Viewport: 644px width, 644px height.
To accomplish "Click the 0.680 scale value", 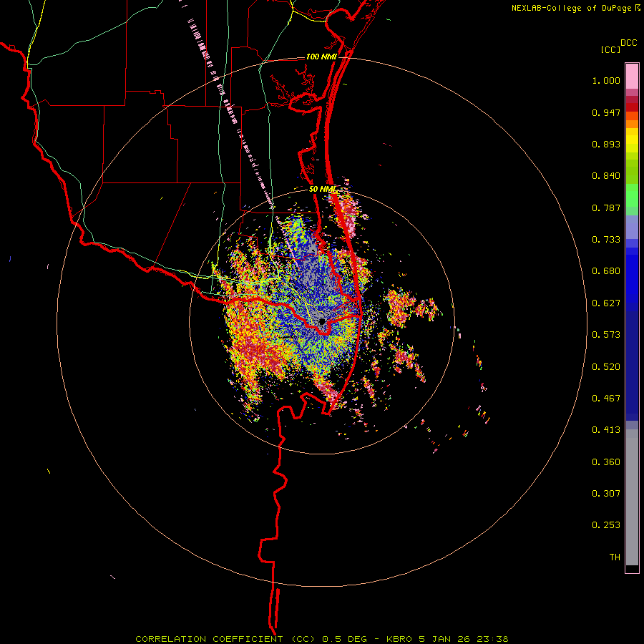I will [606, 271].
